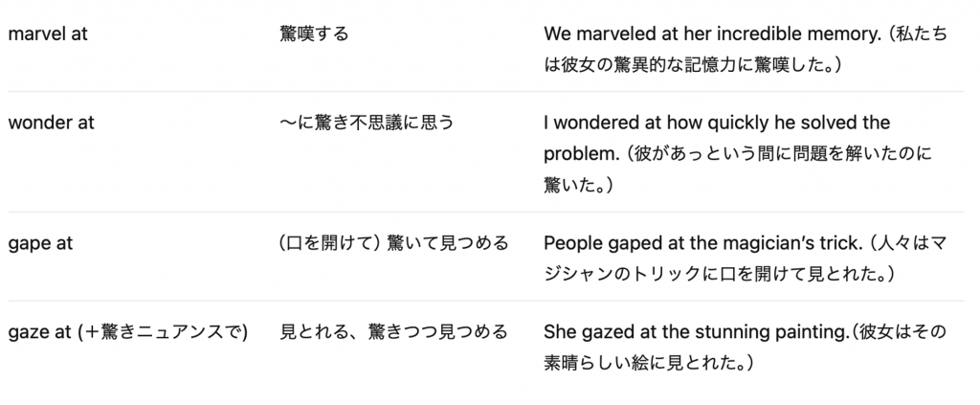The image size is (980, 405).
Task: Click the word 'magician's' in the gape example
Action: (768, 243)
